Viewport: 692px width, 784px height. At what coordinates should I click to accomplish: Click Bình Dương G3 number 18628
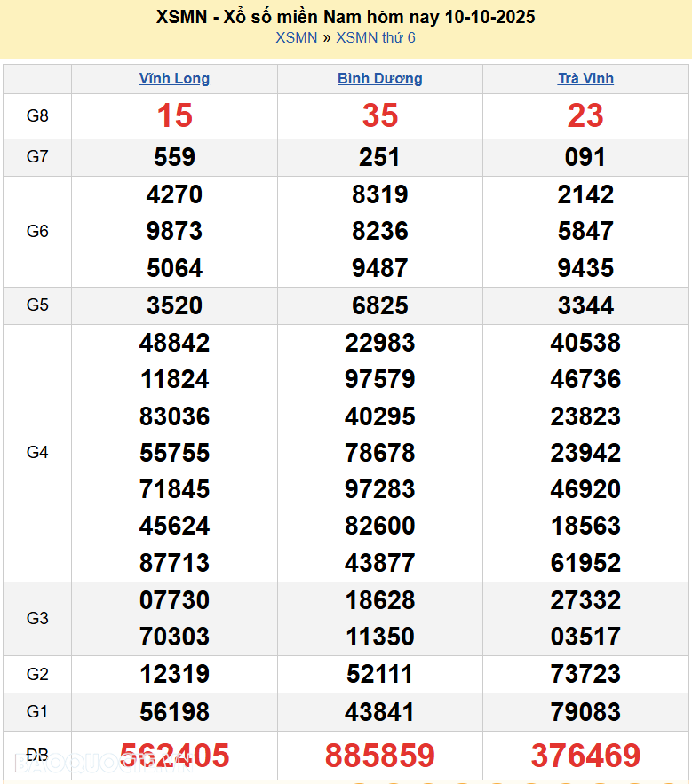pyautogui.click(x=379, y=600)
